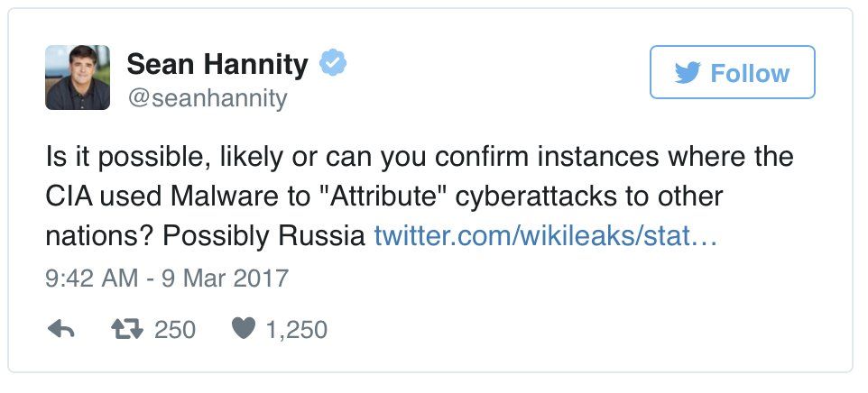The width and height of the screenshot is (868, 393).
Task: Open the twitter.com/wikileaks/stat… link
Action: 545,236
